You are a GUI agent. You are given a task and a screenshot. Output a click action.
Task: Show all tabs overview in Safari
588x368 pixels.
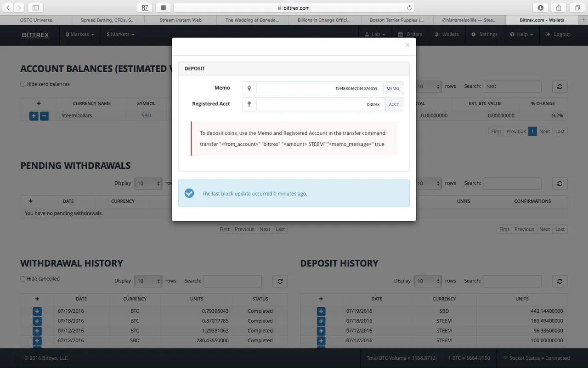577,8
